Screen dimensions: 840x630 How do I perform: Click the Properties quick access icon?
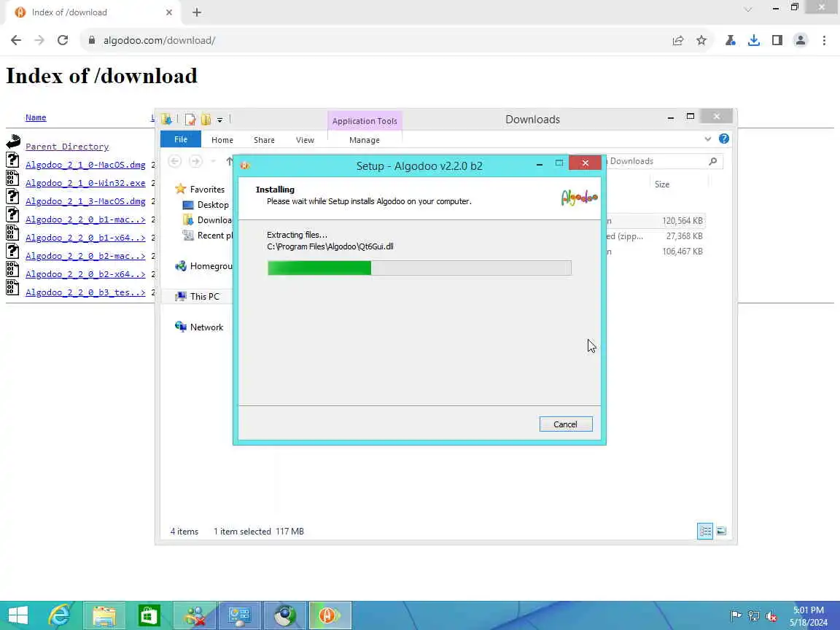[x=190, y=120]
